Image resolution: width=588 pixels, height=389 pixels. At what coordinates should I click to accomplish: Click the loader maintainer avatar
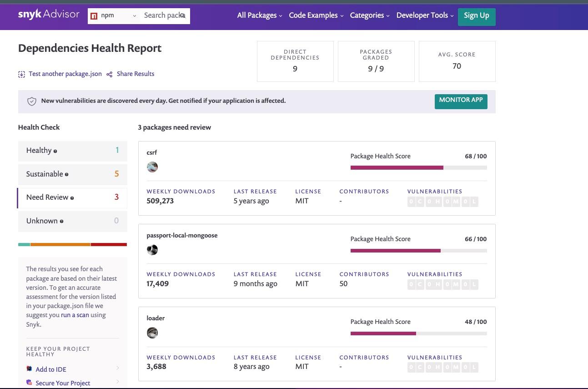click(152, 333)
